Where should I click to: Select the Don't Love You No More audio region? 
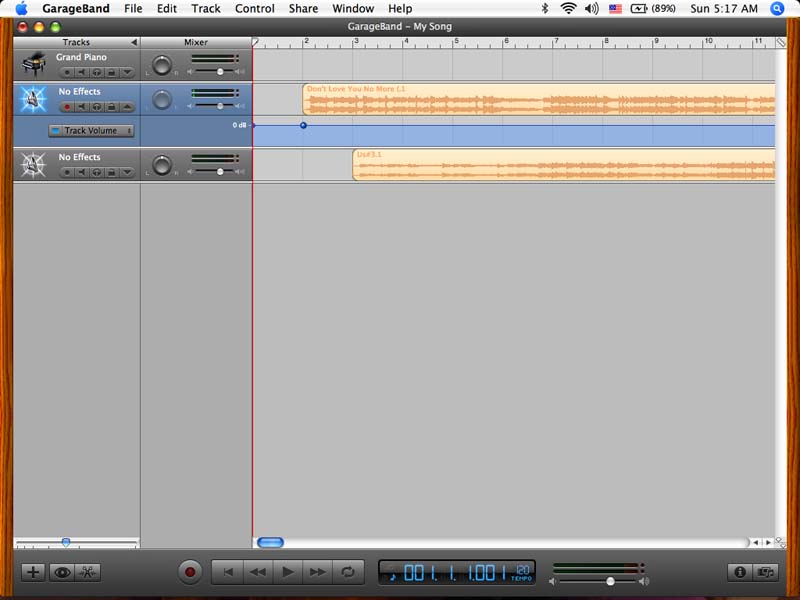click(x=539, y=99)
